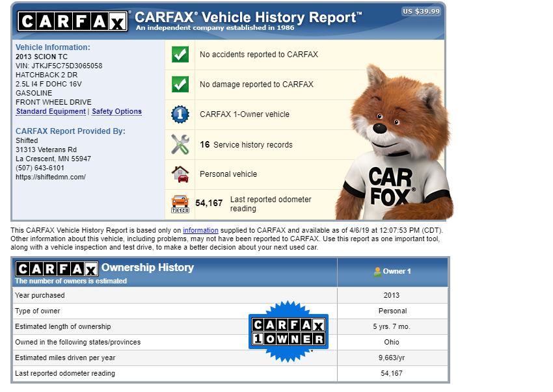Click the VIN JTKJF5C75D3065058 text
The image size is (553, 392).
click(x=59, y=66)
